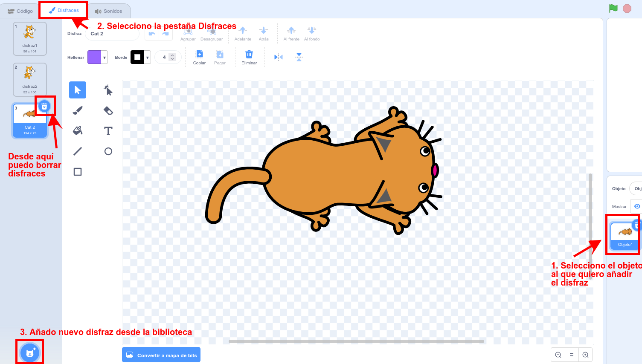
Task: Edit the border width value field
Action: point(168,57)
